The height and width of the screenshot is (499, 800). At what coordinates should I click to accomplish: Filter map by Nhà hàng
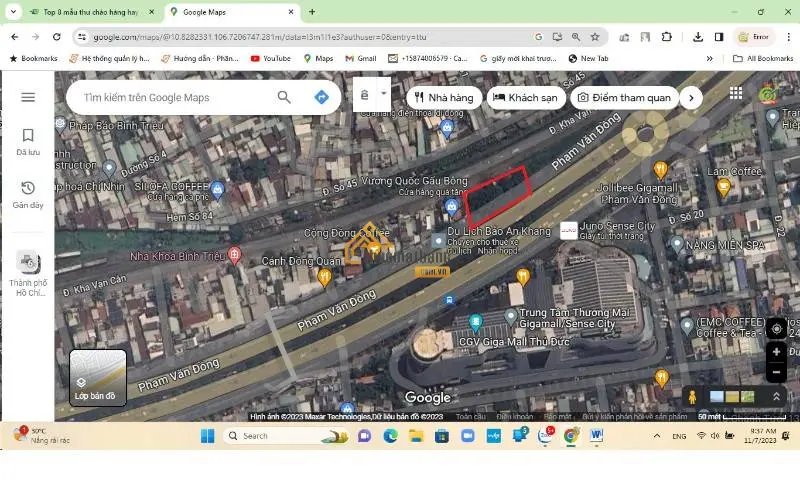coord(442,97)
